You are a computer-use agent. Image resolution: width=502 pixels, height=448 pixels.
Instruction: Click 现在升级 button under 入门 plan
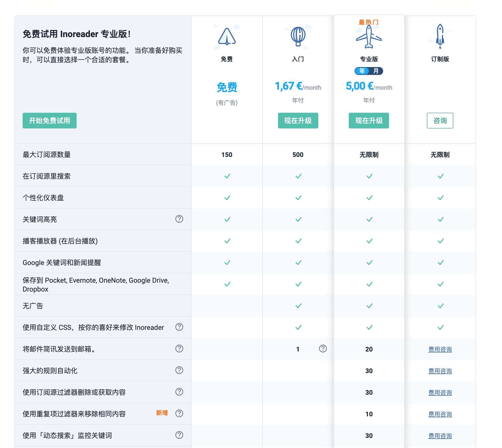tap(298, 121)
